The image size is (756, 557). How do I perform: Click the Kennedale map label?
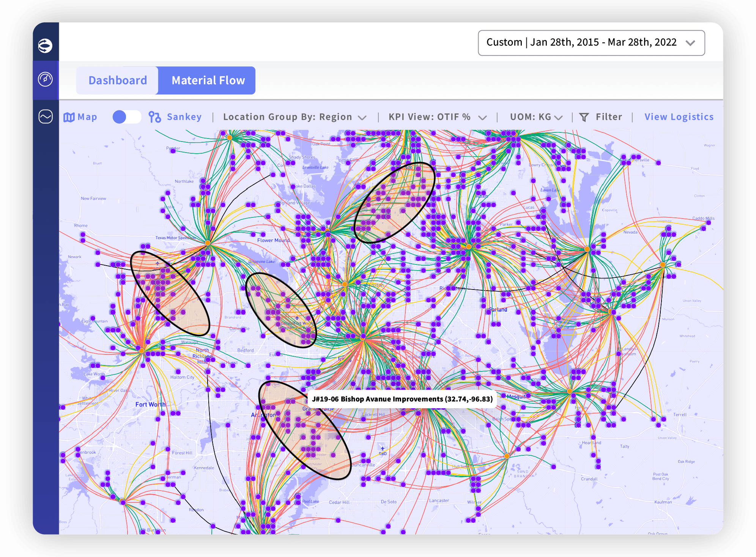[204, 468]
